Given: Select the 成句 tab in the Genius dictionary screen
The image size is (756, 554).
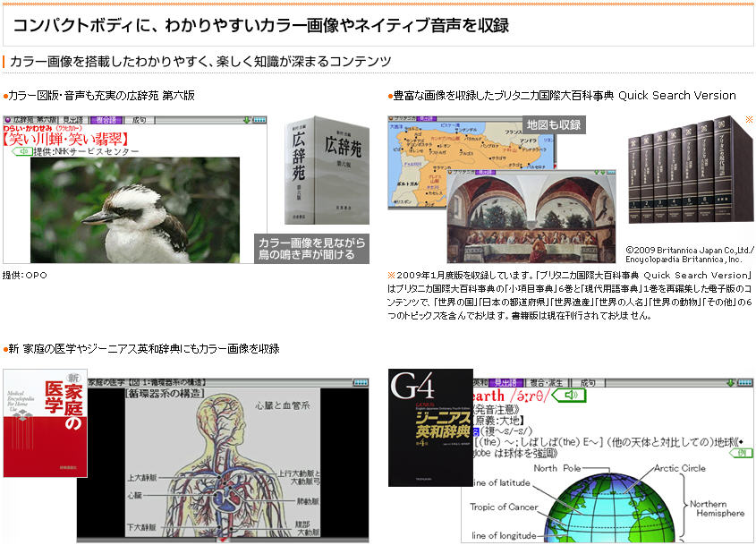Looking at the screenshot, I should click(587, 383).
